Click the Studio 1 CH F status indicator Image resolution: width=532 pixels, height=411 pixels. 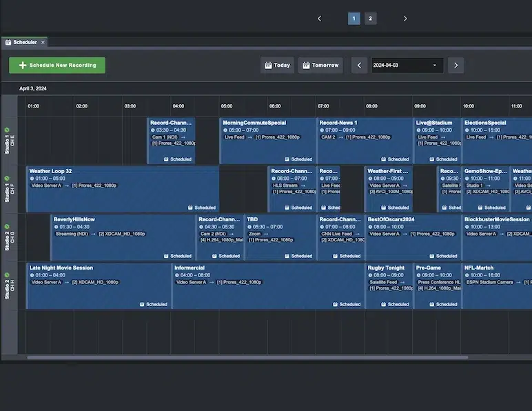coord(7,178)
